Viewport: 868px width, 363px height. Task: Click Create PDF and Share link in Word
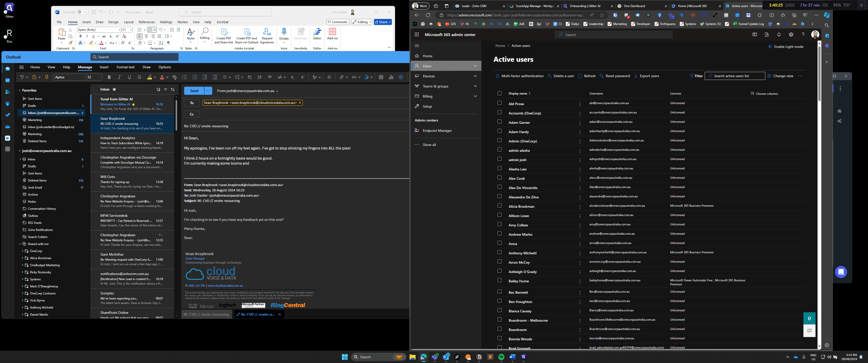click(x=224, y=35)
